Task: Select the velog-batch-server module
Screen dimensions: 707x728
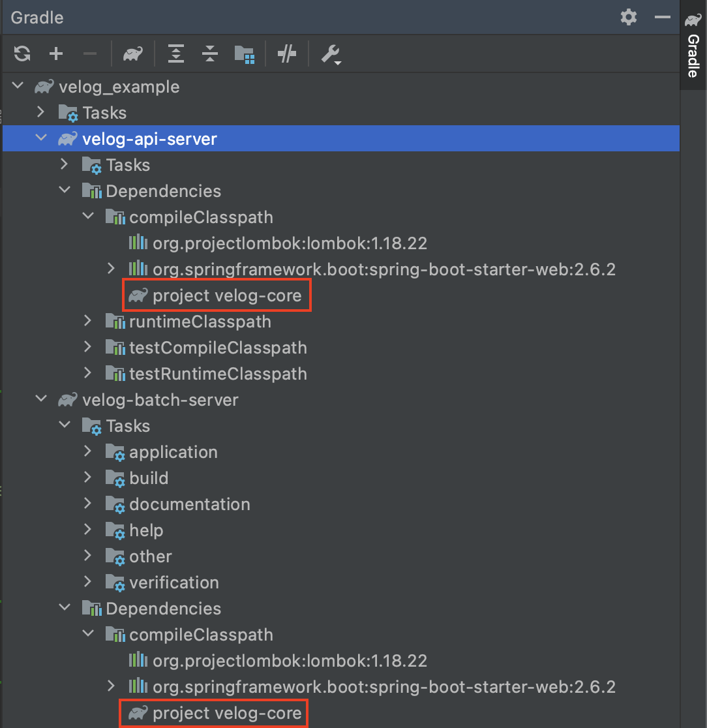Action: point(340,399)
